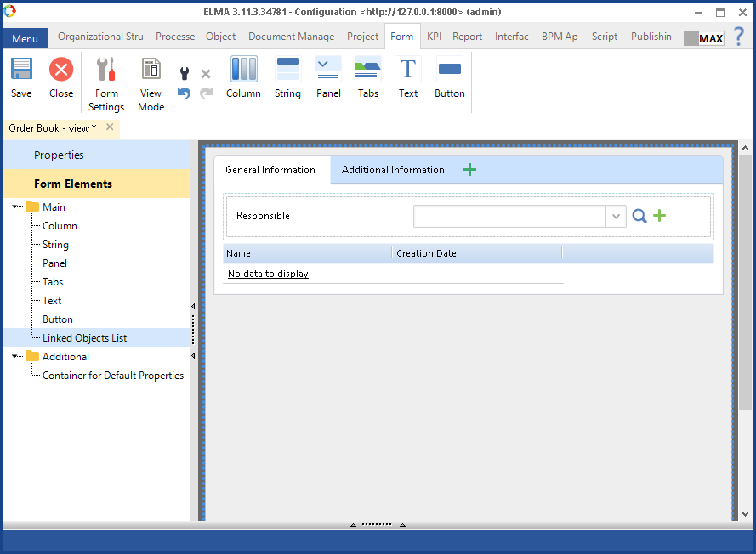Switch to View Mode
This screenshot has height=554, width=756.
tap(151, 84)
